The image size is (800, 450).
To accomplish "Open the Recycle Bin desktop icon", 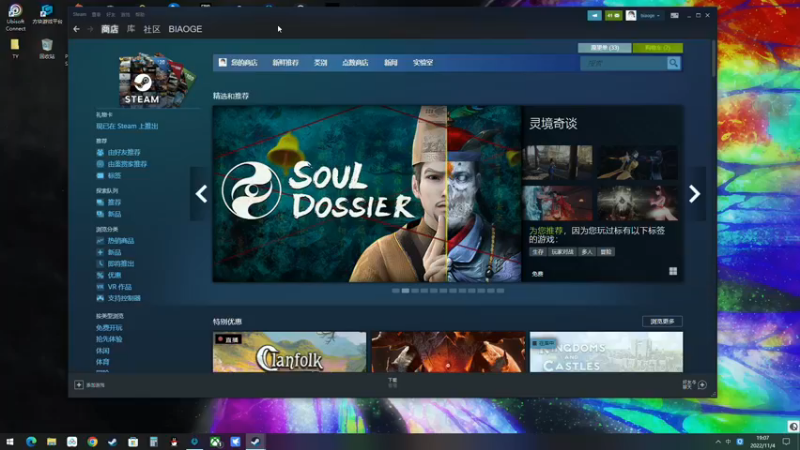I will [47, 49].
